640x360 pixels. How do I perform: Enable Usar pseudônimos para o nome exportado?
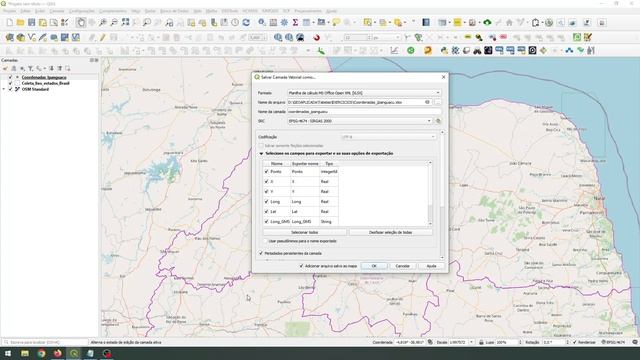point(266,241)
